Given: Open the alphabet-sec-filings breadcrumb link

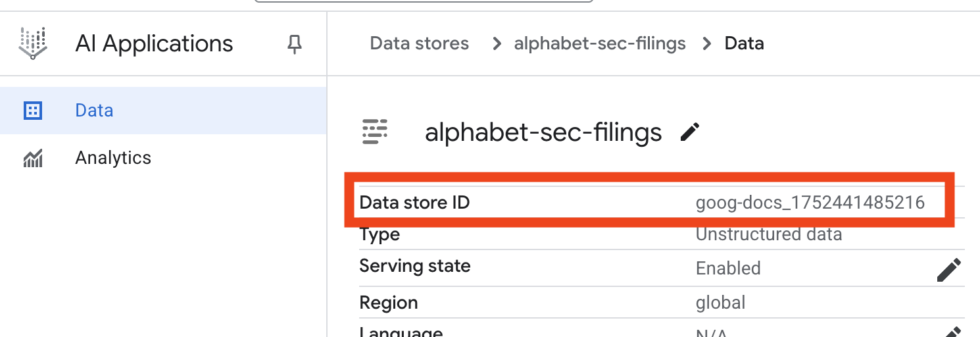Looking at the screenshot, I should point(600,44).
